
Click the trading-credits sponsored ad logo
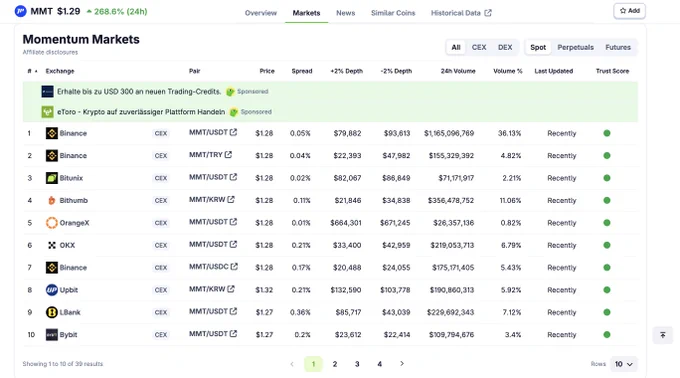[x=47, y=91]
